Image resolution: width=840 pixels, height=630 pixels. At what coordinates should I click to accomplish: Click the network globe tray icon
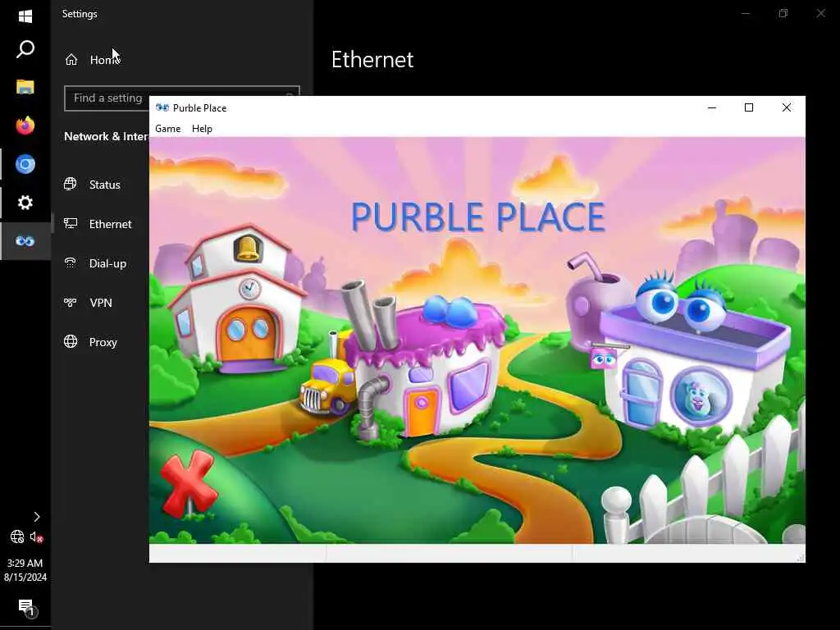[x=17, y=536]
